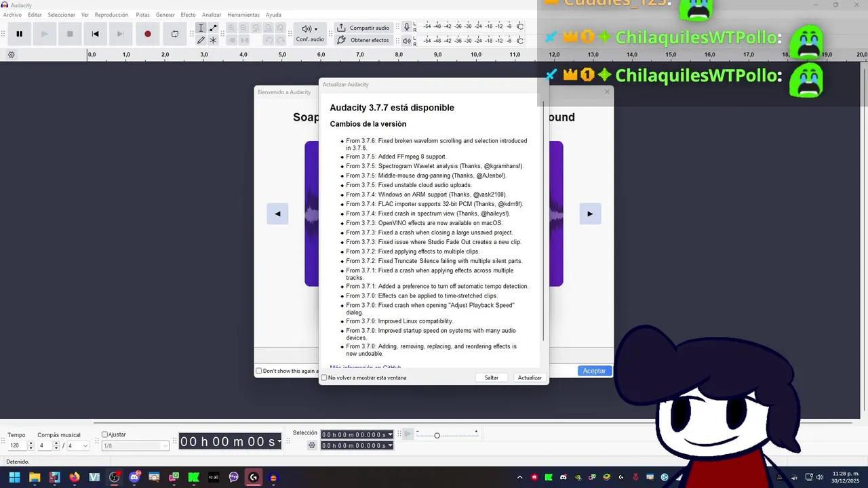Open the time counter format dropdown arrow
The height and width of the screenshot is (488, 868).
[x=278, y=442]
